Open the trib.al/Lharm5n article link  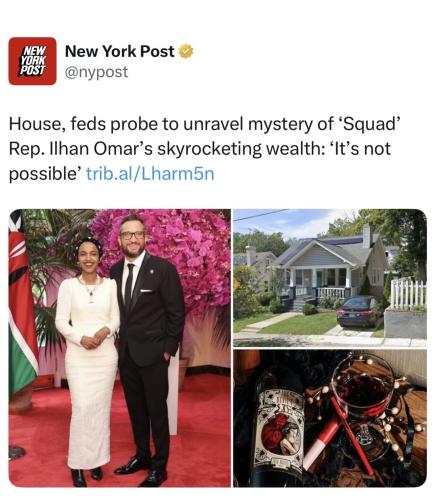[x=150, y=174]
